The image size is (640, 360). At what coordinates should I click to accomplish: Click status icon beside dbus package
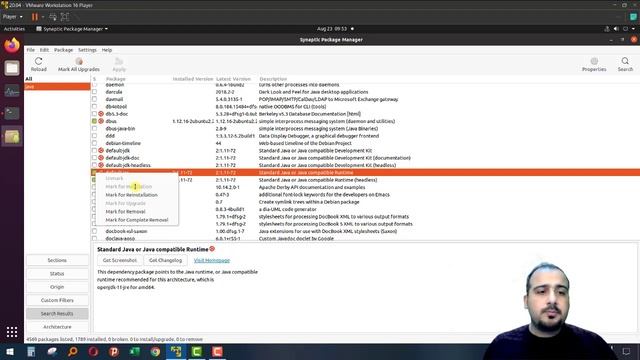tap(101, 121)
